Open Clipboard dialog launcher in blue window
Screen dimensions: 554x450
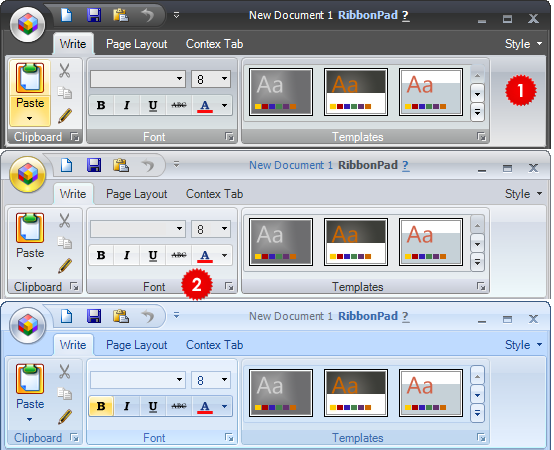pos(75,438)
